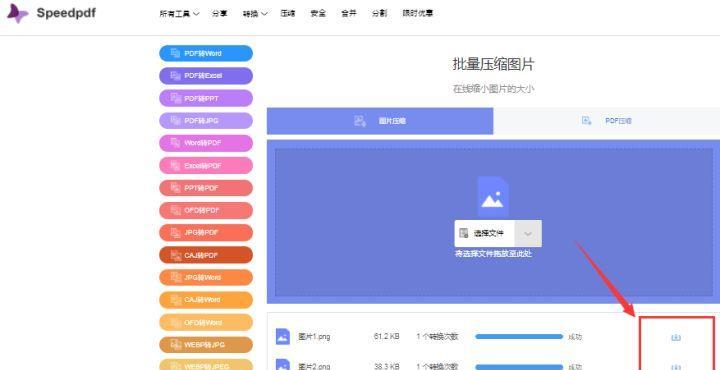Click the progress bar for 图片1.png

519,336
